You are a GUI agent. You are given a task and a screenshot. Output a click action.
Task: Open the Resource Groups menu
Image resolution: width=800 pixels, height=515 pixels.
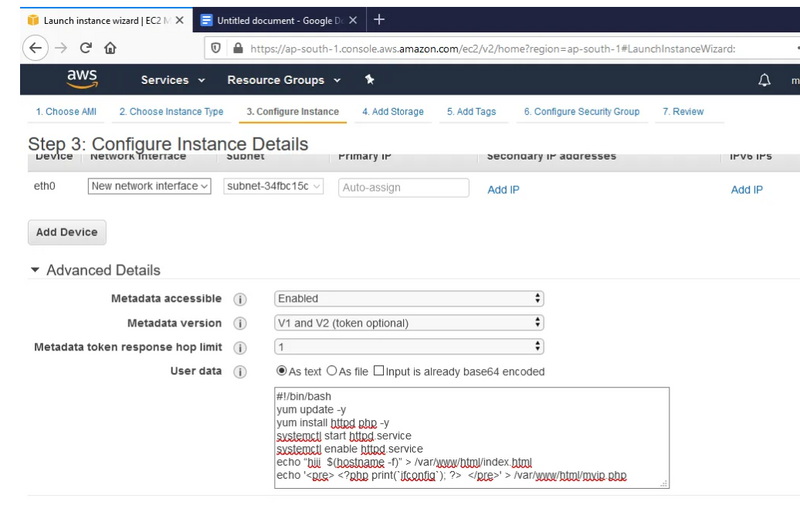click(x=284, y=80)
